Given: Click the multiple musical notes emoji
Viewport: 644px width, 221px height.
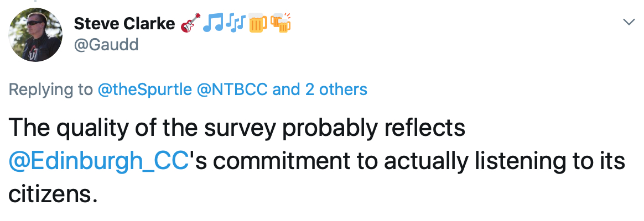Looking at the screenshot, I should point(235,23).
